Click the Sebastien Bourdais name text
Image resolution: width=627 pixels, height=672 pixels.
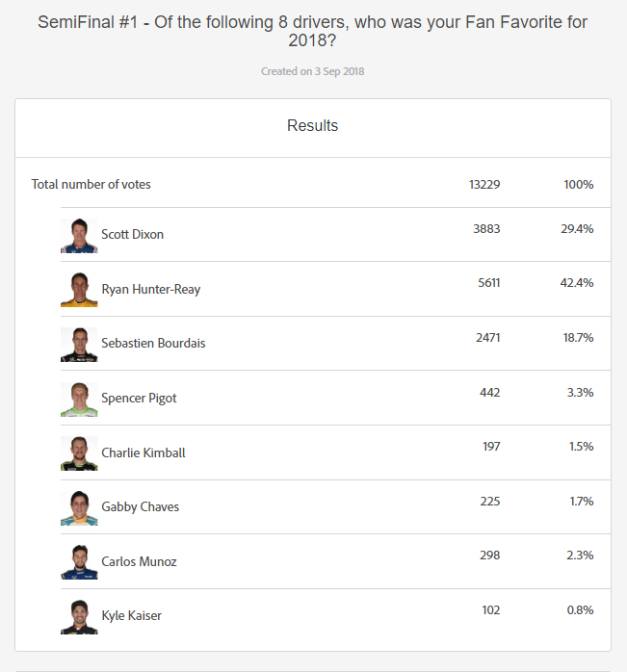(153, 344)
